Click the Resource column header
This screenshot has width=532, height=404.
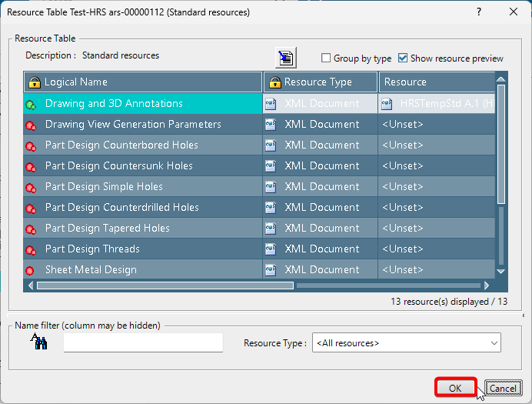437,82
